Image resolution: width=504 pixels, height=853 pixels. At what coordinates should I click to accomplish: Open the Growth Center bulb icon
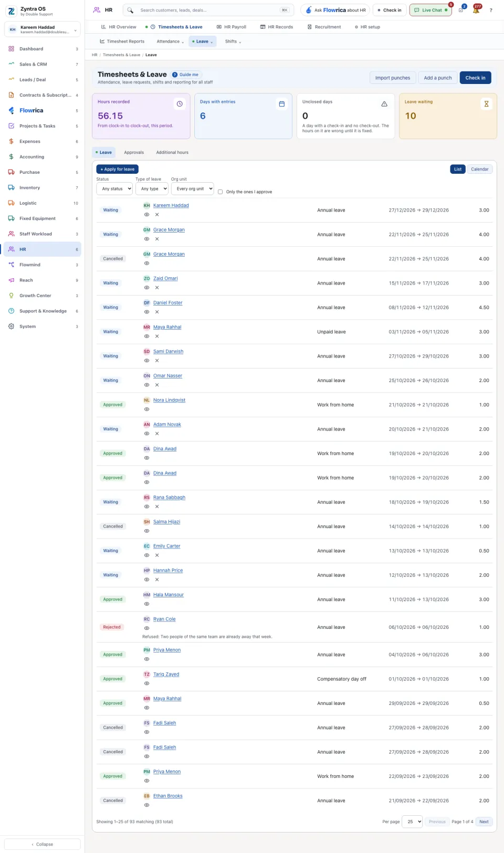11,296
